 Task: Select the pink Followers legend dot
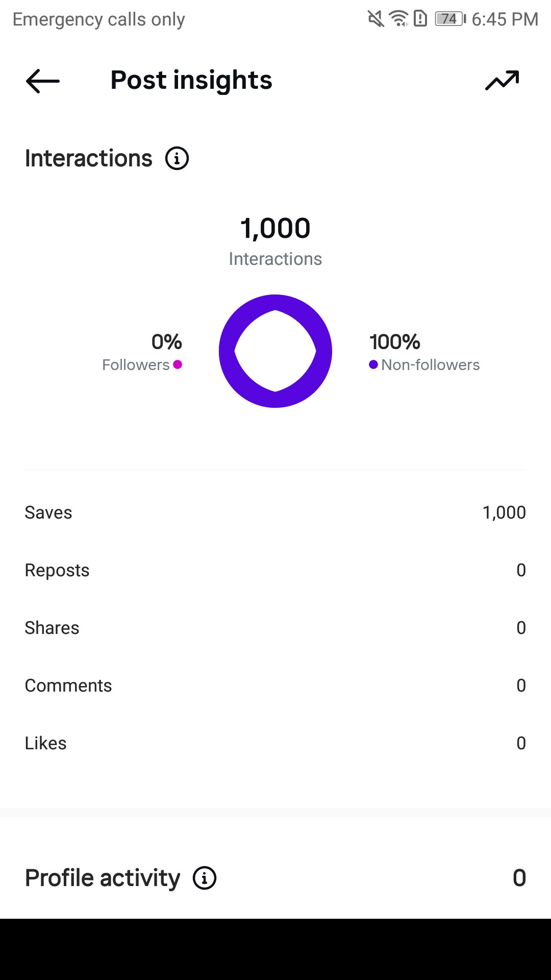click(x=178, y=364)
